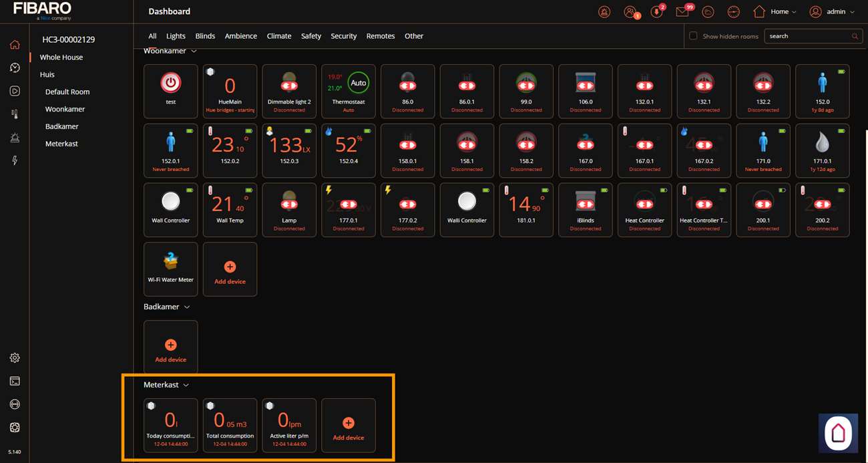Toggle the Thermostaat Auto mode button

click(359, 84)
